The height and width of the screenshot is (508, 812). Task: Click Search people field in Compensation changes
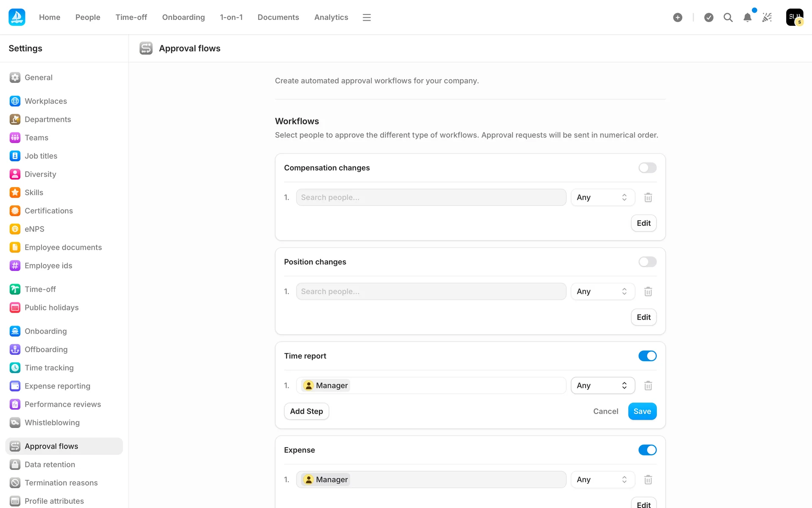[x=431, y=198]
